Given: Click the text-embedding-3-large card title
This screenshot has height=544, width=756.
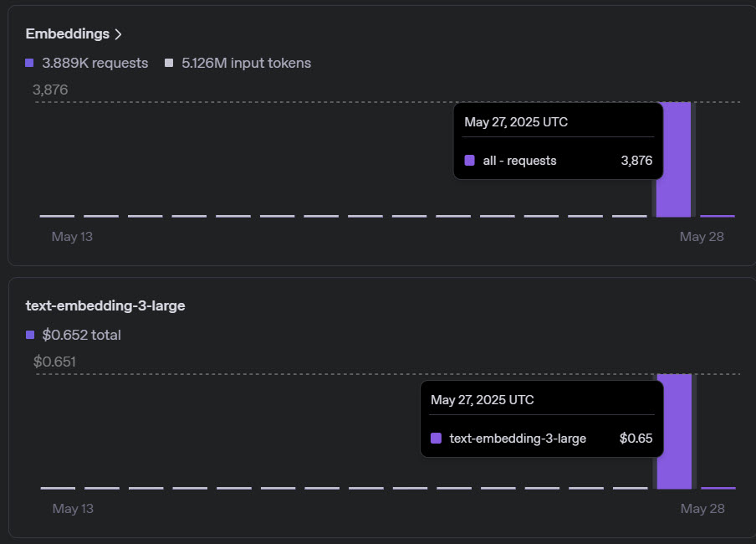Looking at the screenshot, I should [x=105, y=305].
